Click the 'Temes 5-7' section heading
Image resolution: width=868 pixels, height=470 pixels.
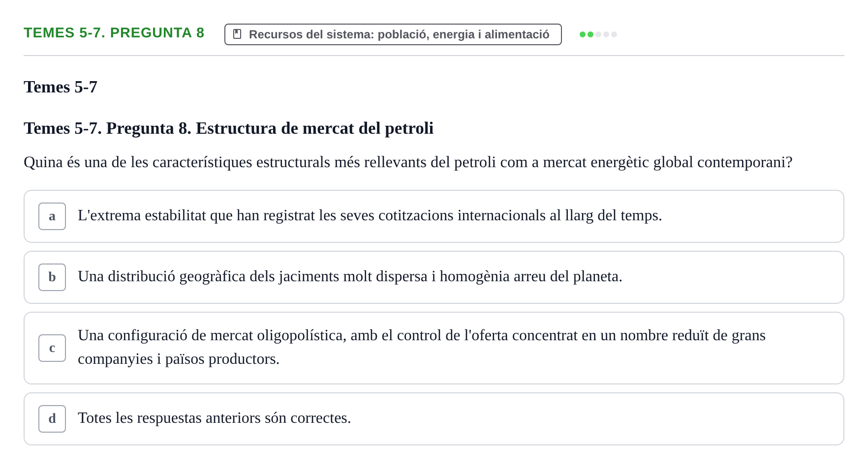[61, 87]
